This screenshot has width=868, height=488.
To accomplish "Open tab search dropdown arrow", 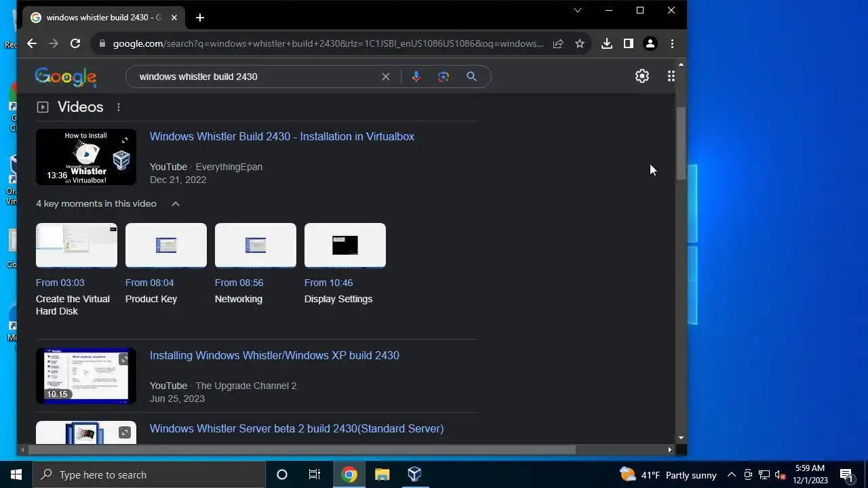I will [x=578, y=10].
